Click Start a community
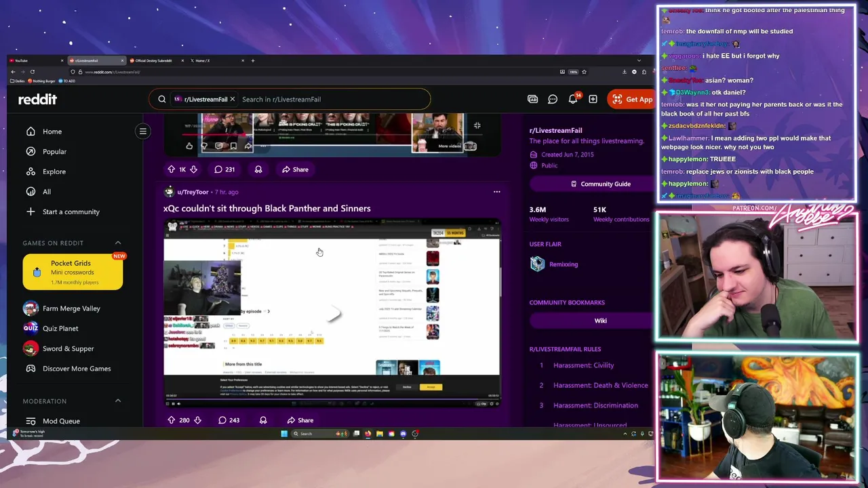Image resolution: width=868 pixels, height=488 pixels. click(x=71, y=211)
